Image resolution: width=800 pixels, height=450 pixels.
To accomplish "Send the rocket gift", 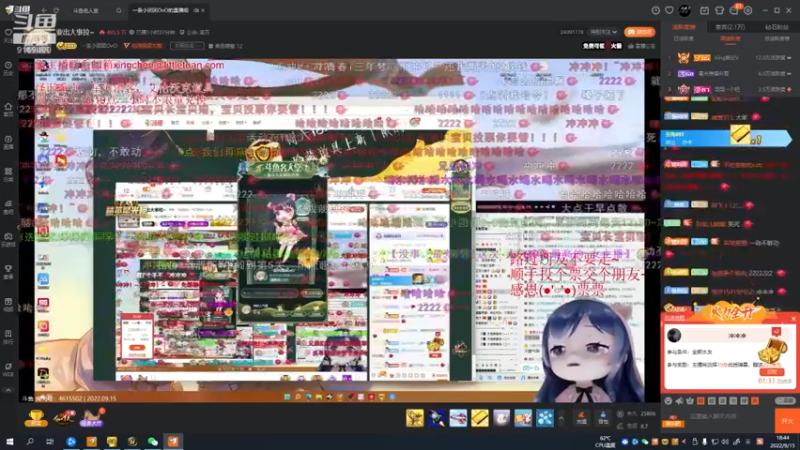I will click(x=436, y=418).
